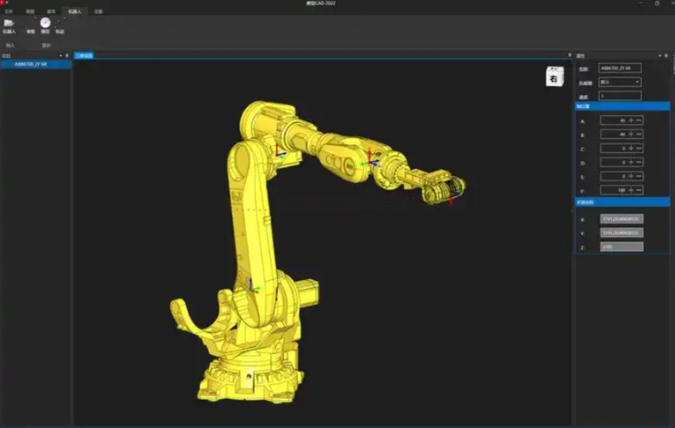Open the dropdown below the name field
Viewport: 675px width, 428px height.
pyautogui.click(x=619, y=82)
